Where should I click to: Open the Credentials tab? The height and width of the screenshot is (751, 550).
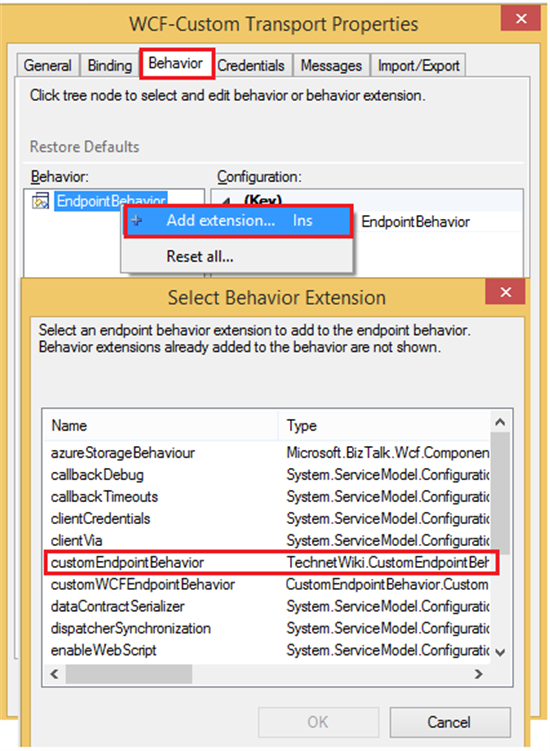coord(251,65)
